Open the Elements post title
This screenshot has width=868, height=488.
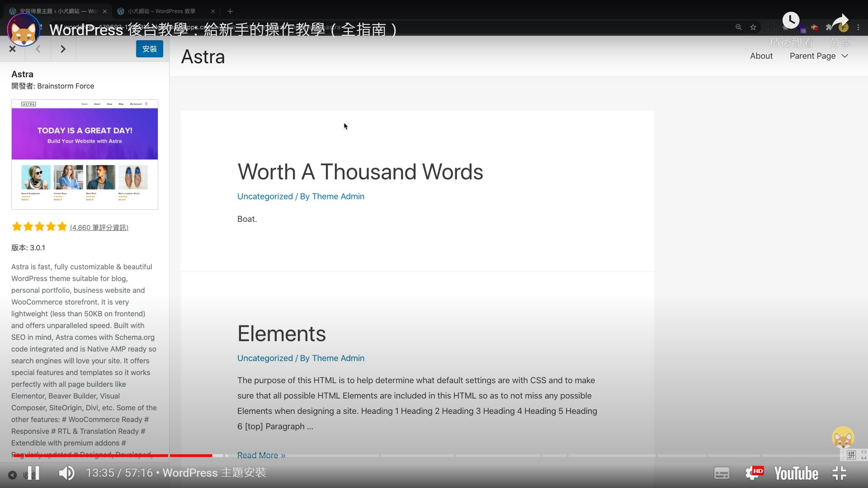point(282,333)
